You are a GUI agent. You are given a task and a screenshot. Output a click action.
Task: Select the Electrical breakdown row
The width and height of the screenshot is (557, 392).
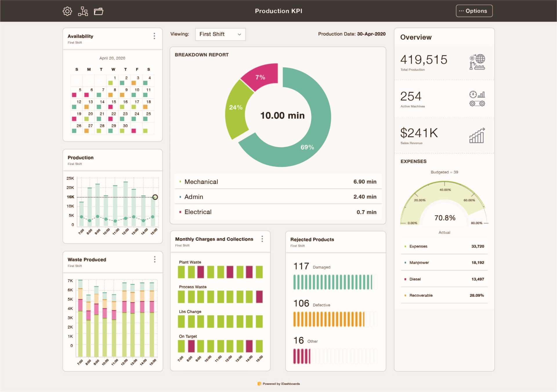(x=278, y=212)
